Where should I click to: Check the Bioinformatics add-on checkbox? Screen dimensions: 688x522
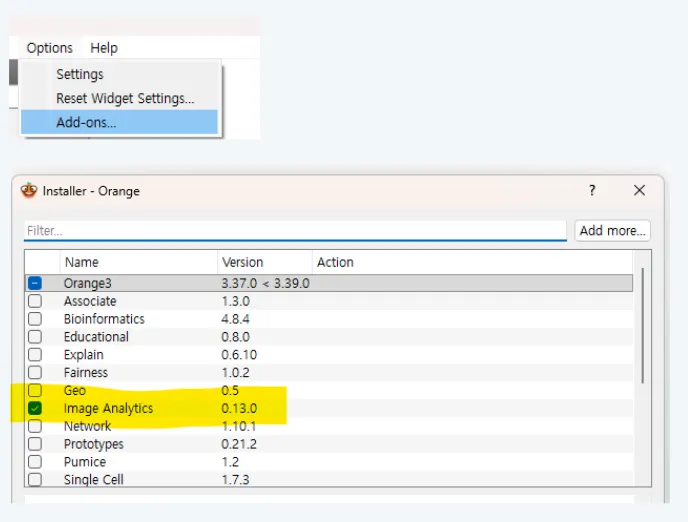point(35,319)
